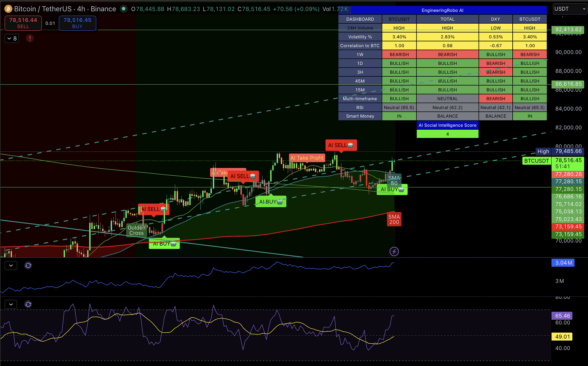The image size is (588, 366).
Task: Click the Correlation to BTC row label
Action: (360, 46)
